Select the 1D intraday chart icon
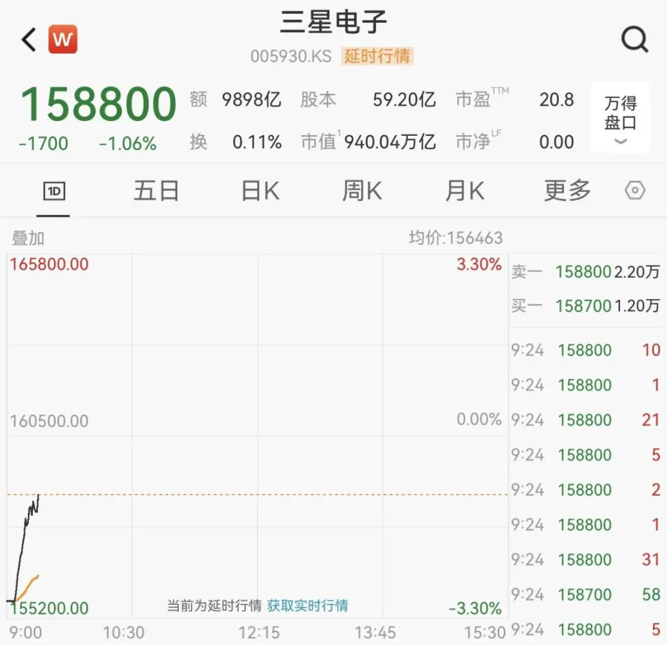This screenshot has height=645, width=667. click(53, 191)
